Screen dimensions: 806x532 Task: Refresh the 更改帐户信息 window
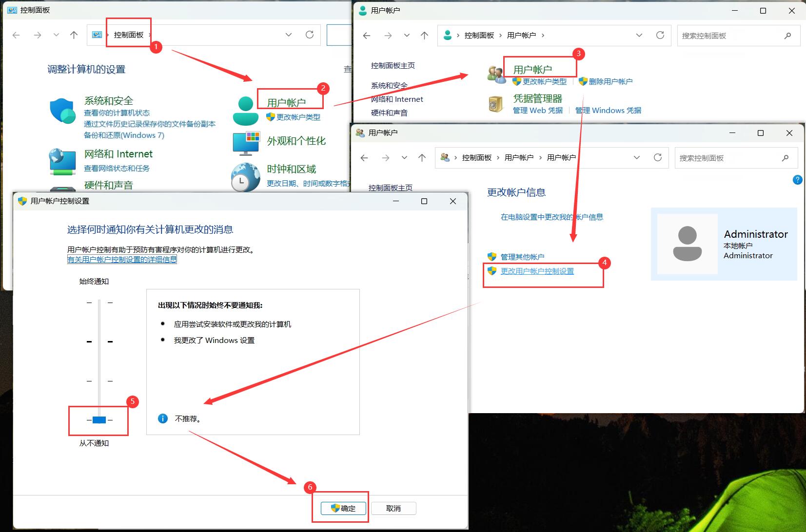click(657, 157)
